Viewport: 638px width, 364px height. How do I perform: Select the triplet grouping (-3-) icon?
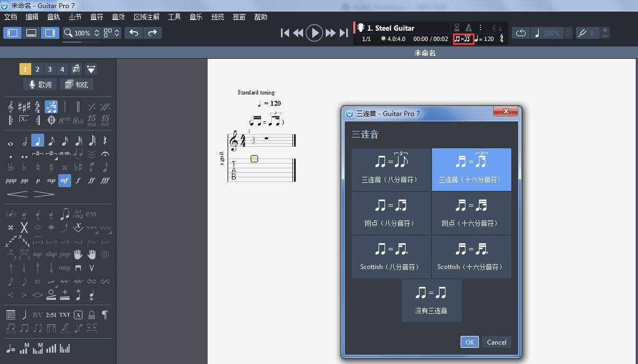coord(38,154)
